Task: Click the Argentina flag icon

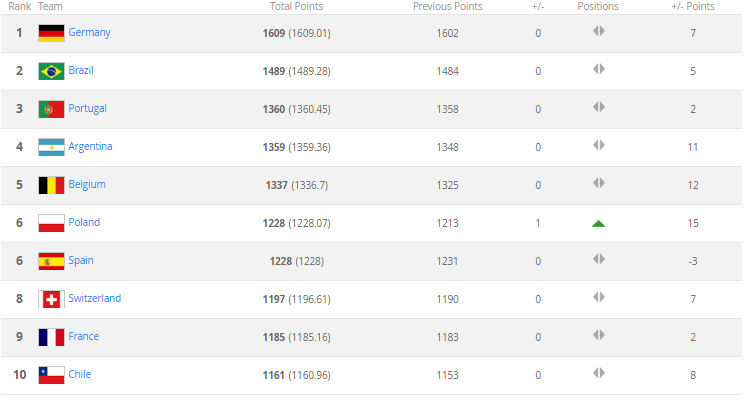Action: tap(51, 147)
